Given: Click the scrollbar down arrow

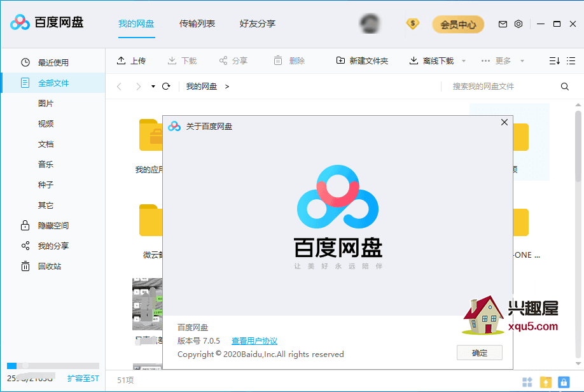Looking at the screenshot, I should point(578,363).
